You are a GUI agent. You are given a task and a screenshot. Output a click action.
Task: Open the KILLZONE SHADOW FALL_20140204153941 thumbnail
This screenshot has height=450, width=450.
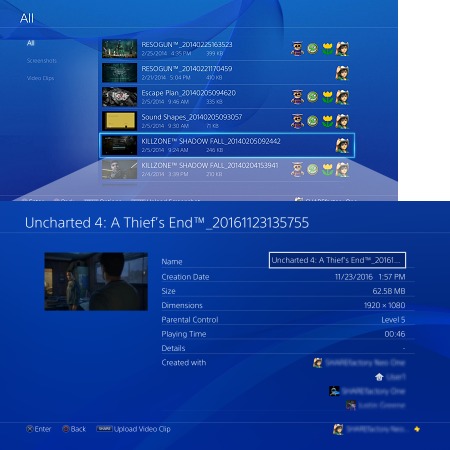click(119, 169)
